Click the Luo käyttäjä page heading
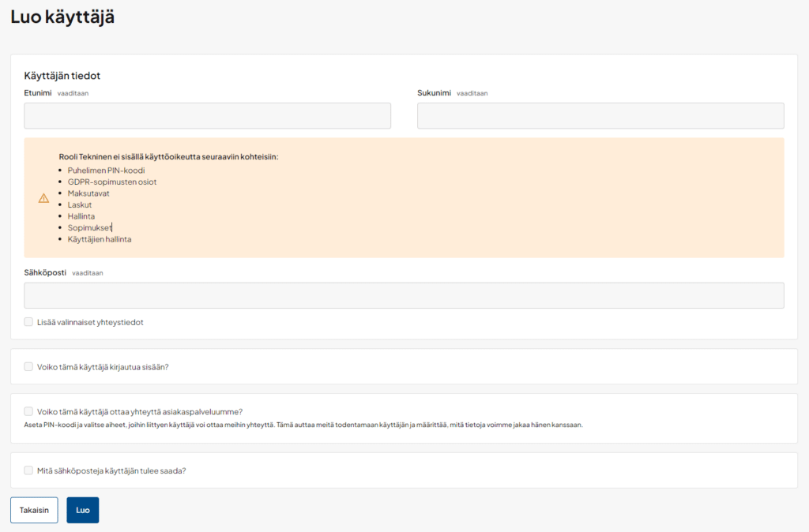The height and width of the screenshot is (532, 809). [62, 17]
